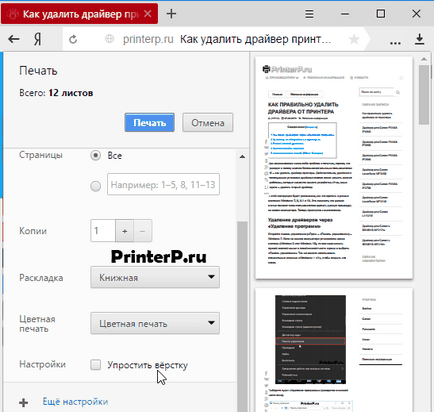
Task: Bookmark the page with the star icon
Action: [x=354, y=39]
